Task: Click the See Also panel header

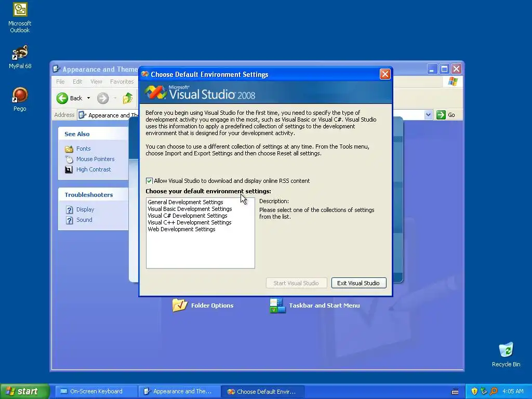Action: (x=93, y=134)
